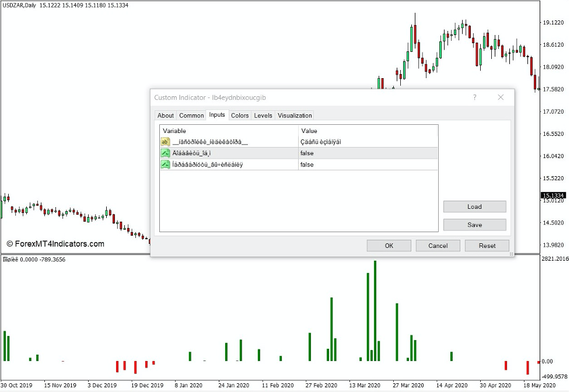Click the green boolean icon beside Aîáàâèòü_îá¸ì
The height and width of the screenshot is (392, 570).
(x=164, y=153)
